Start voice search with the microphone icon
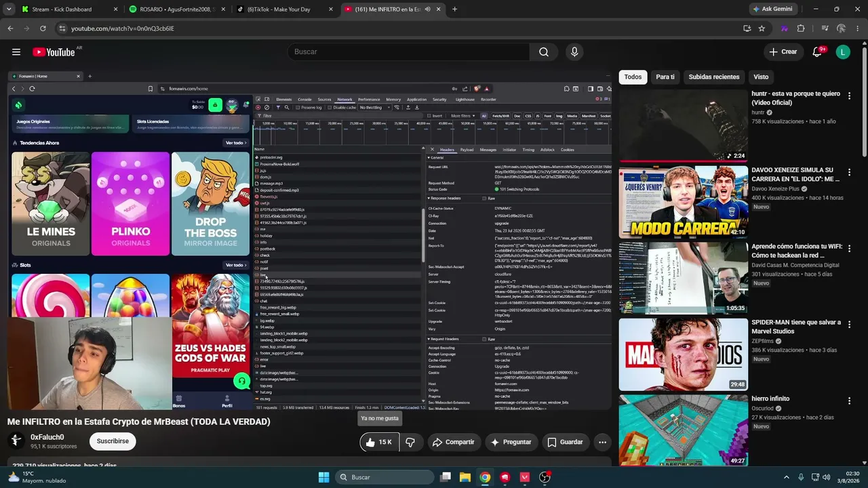This screenshot has width=868, height=488. [574, 52]
